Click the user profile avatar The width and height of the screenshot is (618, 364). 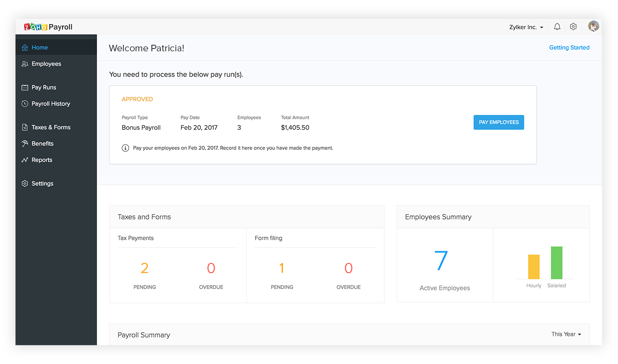pos(594,26)
